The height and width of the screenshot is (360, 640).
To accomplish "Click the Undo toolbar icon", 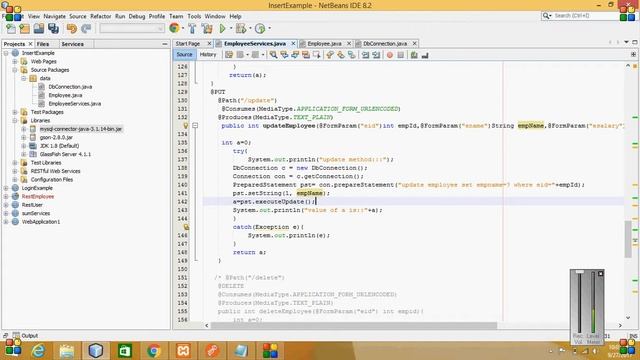I will 72,29.
